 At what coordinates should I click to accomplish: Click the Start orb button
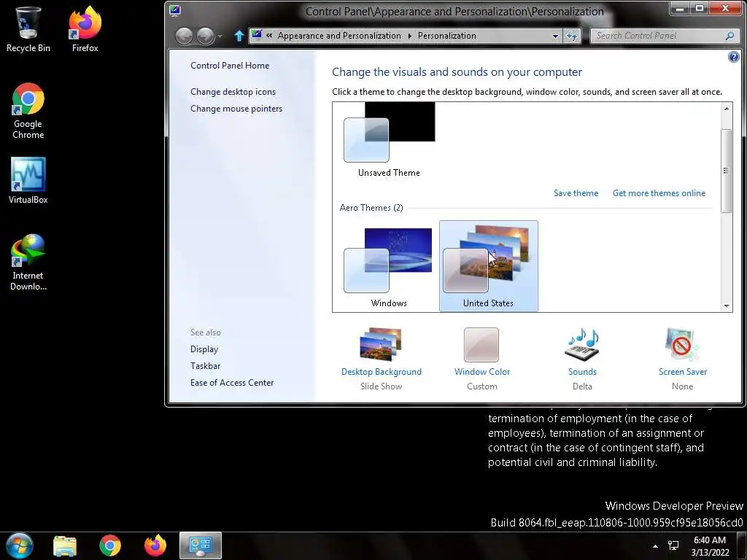tap(19, 545)
